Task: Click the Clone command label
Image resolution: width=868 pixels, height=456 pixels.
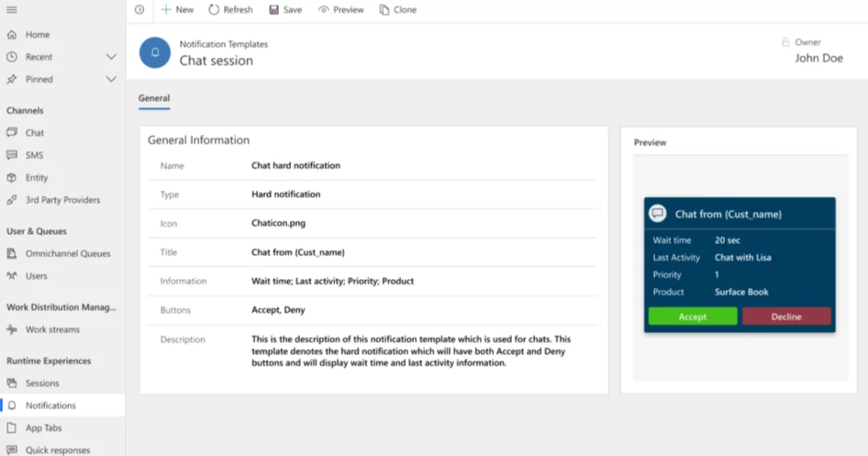Action: (x=406, y=9)
